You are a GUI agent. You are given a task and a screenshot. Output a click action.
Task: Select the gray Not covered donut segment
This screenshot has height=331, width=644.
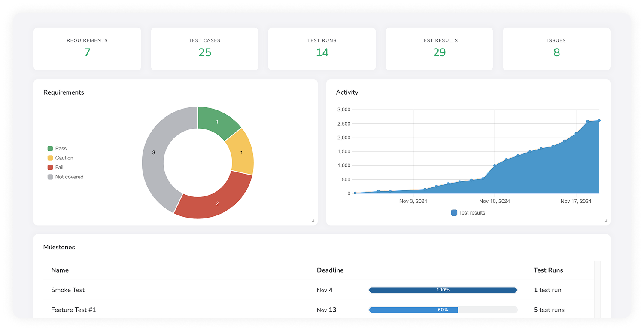tap(153, 152)
